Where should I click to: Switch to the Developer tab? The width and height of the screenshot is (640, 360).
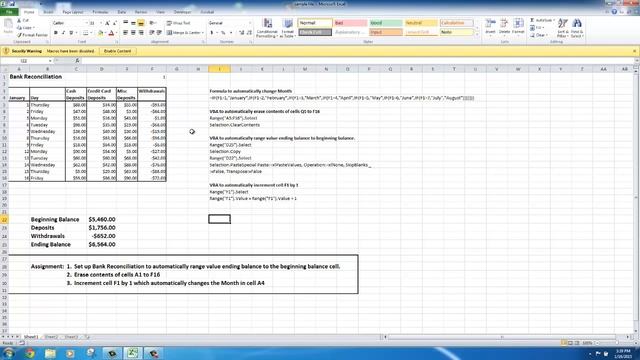tap(182, 12)
